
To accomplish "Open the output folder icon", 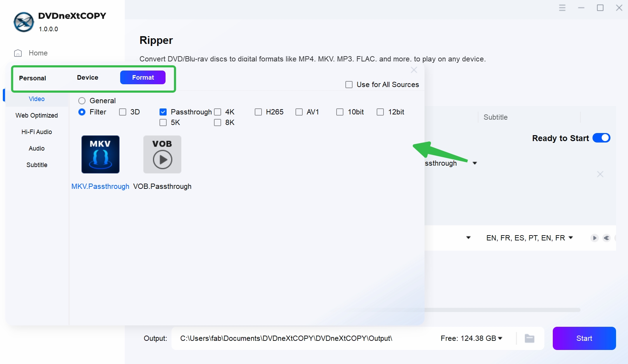I will pos(530,338).
